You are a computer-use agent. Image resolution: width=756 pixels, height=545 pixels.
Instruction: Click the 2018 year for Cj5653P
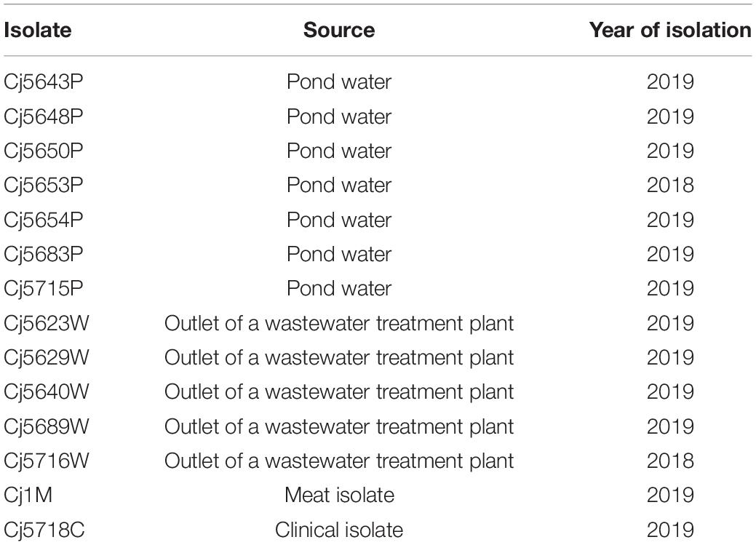(670, 186)
